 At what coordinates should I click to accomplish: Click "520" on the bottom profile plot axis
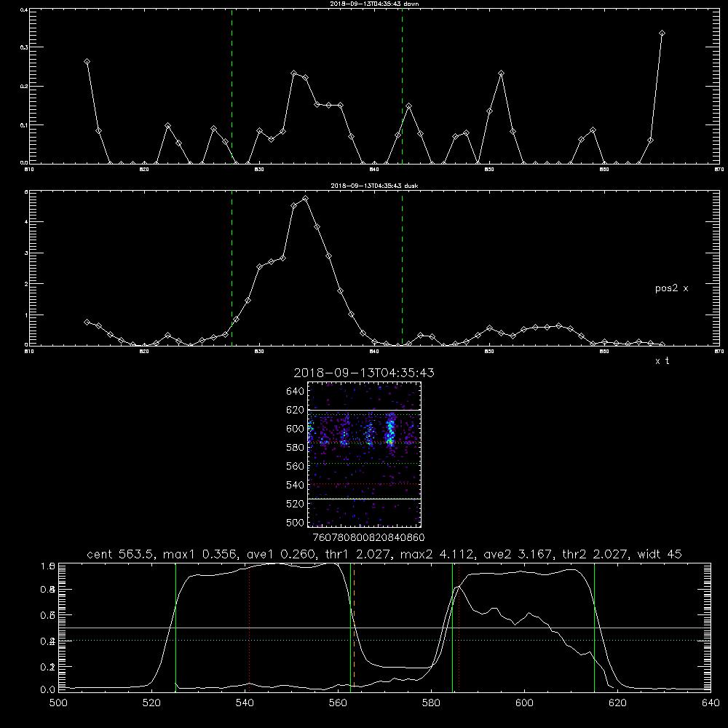click(152, 703)
